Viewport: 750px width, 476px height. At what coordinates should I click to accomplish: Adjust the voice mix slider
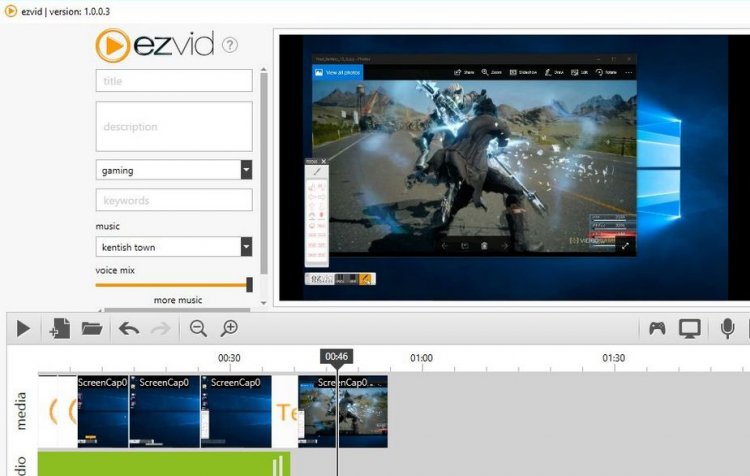tap(249, 285)
